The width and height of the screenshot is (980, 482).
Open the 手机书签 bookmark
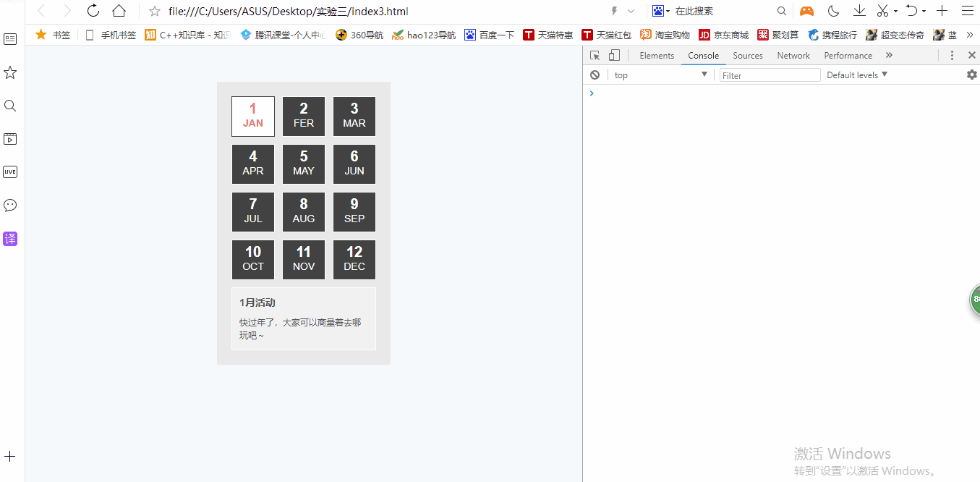[x=110, y=35]
